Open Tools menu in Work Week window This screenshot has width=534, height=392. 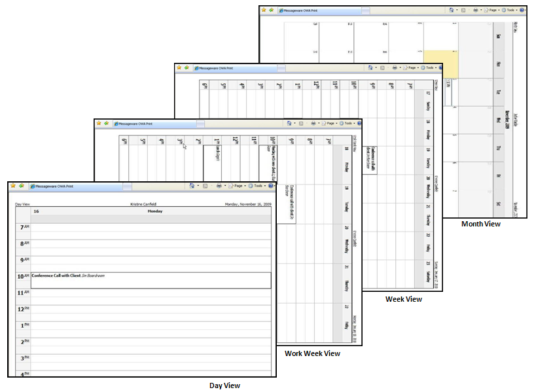tap(347, 123)
